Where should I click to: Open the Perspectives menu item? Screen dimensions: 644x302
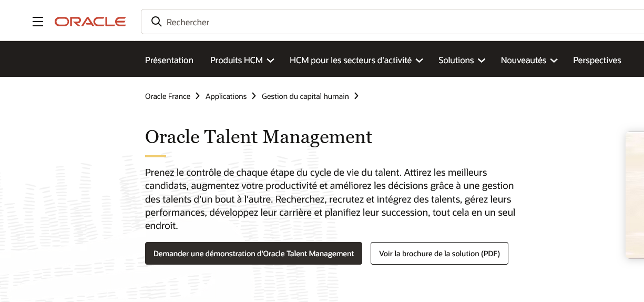597,61
